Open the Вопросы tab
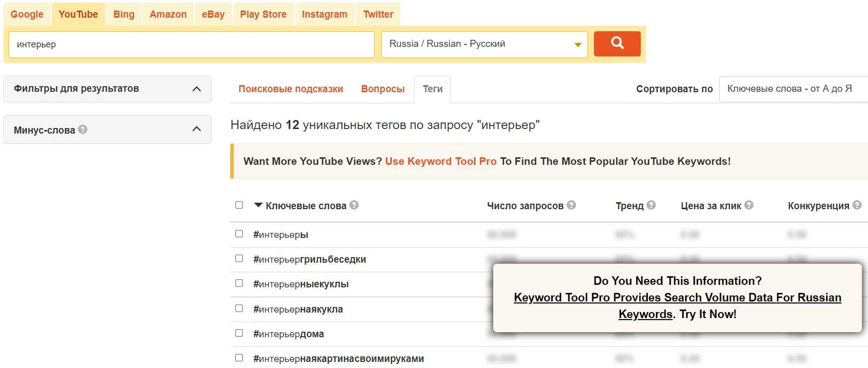The width and height of the screenshot is (868, 368). pyautogui.click(x=383, y=89)
